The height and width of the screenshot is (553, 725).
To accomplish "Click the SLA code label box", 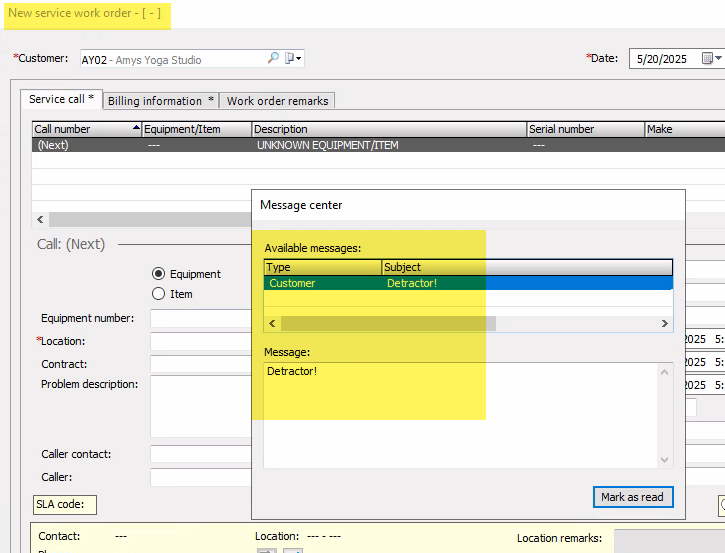I will tap(65, 504).
